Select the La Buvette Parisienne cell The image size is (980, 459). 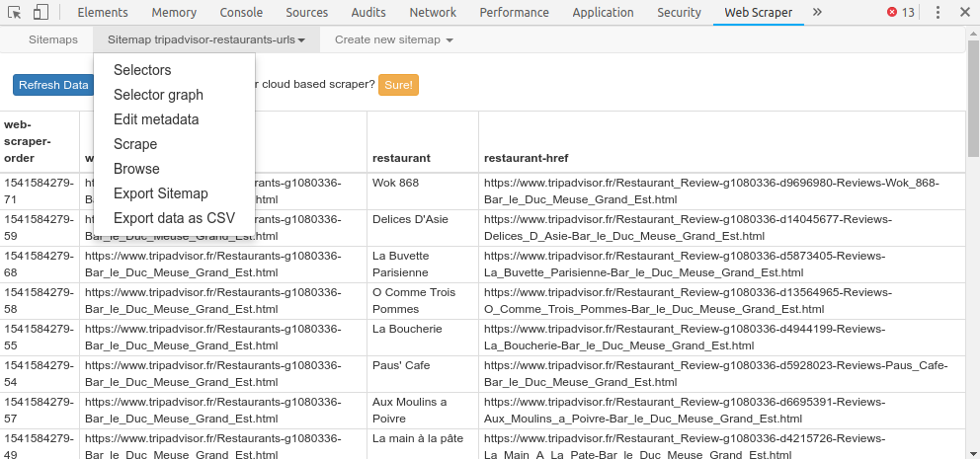coord(423,265)
